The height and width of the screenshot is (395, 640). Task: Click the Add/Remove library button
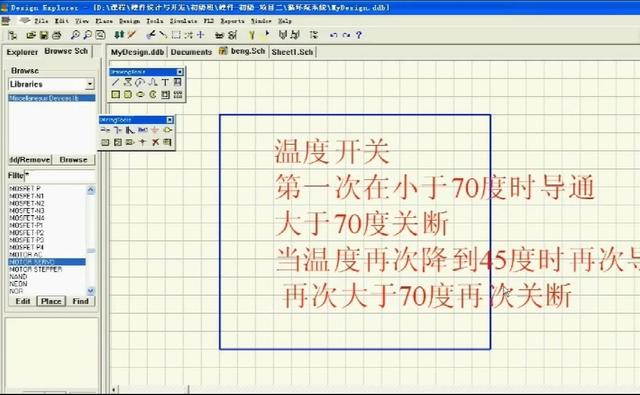point(30,160)
